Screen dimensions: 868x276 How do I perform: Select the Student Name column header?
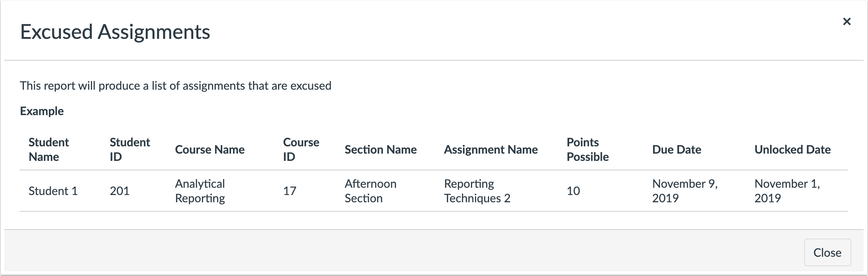[48, 149]
